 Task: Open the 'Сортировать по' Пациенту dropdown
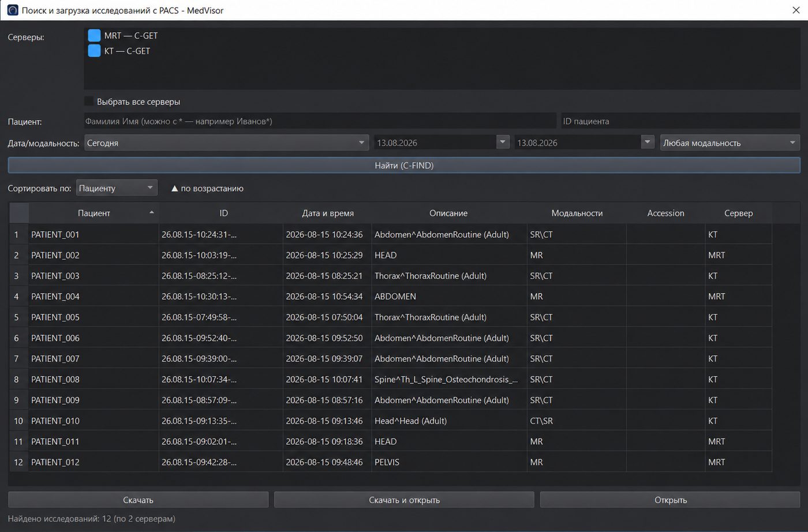pyautogui.click(x=117, y=188)
